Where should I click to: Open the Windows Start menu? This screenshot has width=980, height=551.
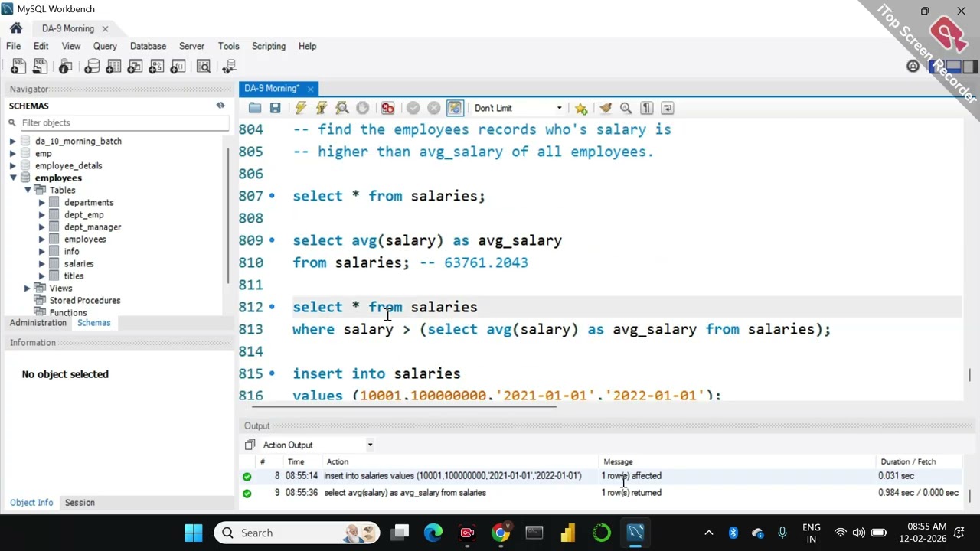(194, 533)
